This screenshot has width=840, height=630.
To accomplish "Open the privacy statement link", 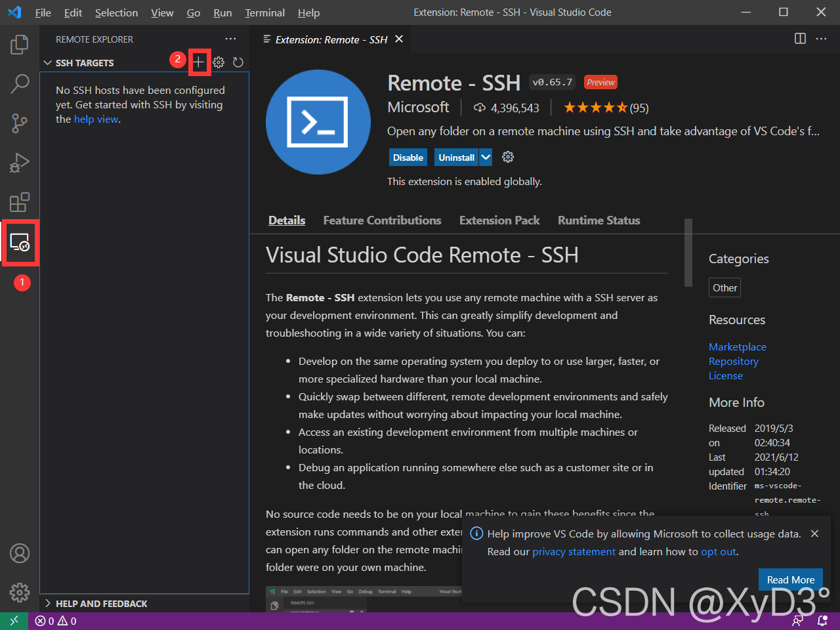I will tap(574, 551).
